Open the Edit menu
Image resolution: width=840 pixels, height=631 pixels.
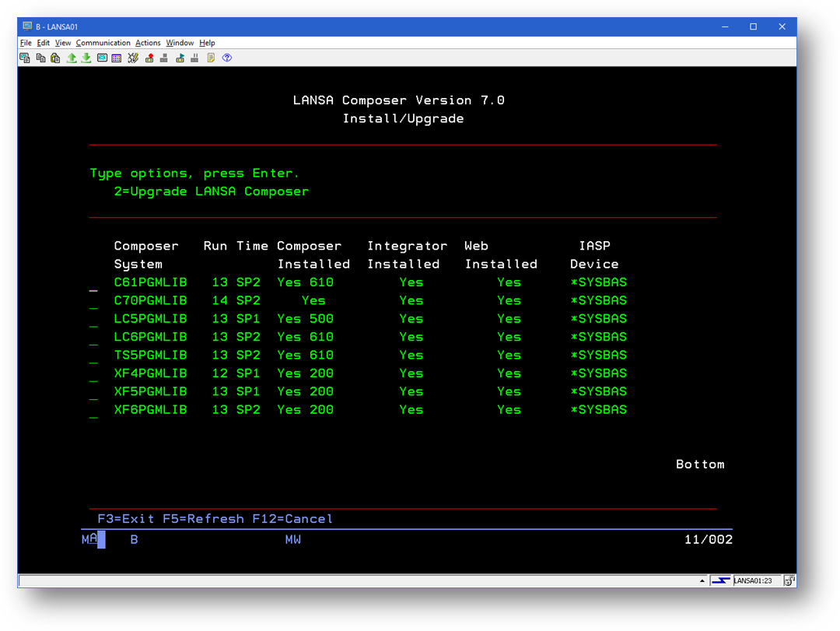coord(44,43)
